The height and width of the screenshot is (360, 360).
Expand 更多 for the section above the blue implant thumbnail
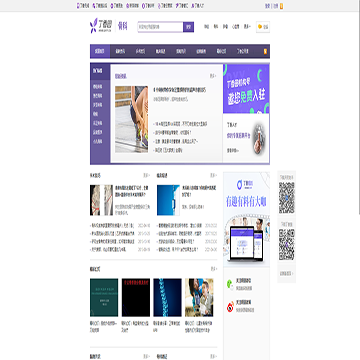coord(213,175)
